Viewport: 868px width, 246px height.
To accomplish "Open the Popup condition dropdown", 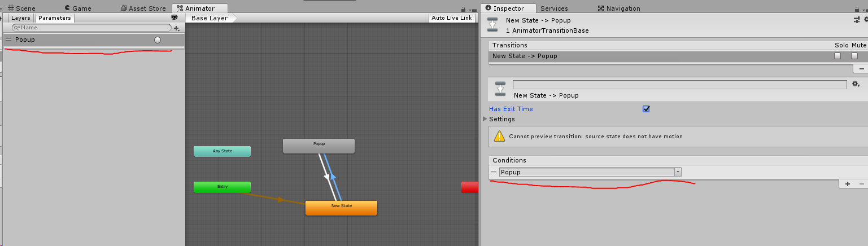I will [590, 172].
